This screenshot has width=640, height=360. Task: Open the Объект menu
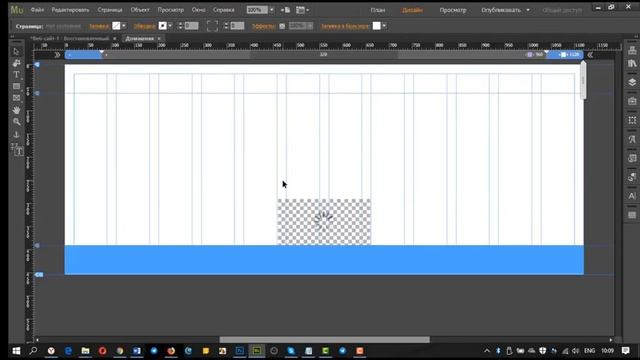pyautogui.click(x=140, y=10)
